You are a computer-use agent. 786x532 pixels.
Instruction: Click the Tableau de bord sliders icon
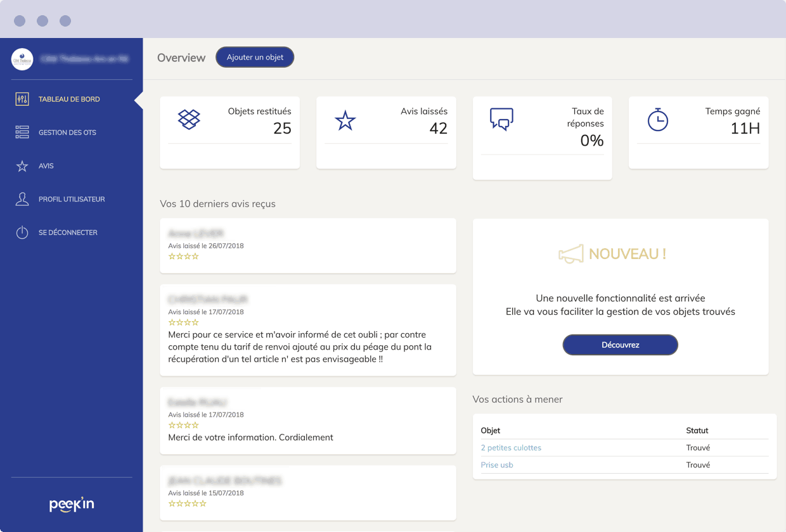tap(22, 99)
